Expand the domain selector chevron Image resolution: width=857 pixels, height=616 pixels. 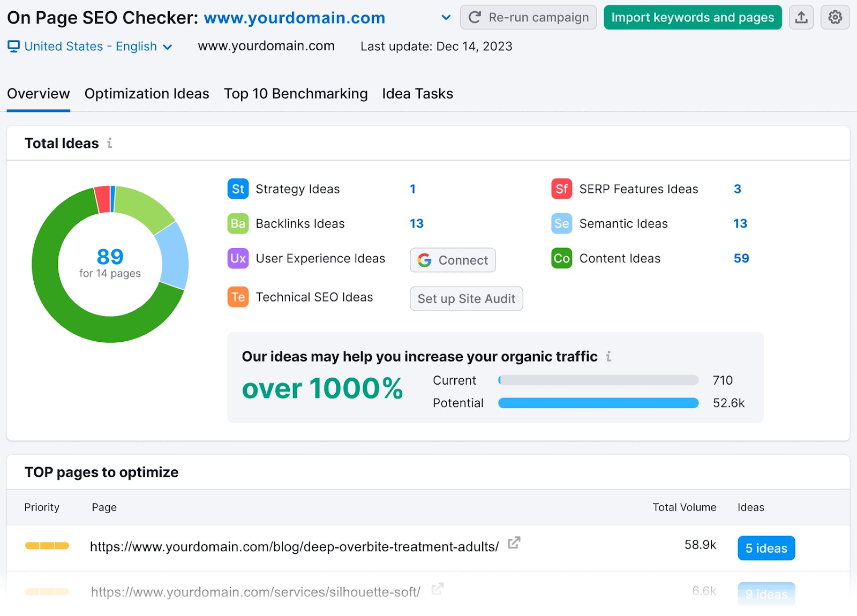[x=446, y=18]
